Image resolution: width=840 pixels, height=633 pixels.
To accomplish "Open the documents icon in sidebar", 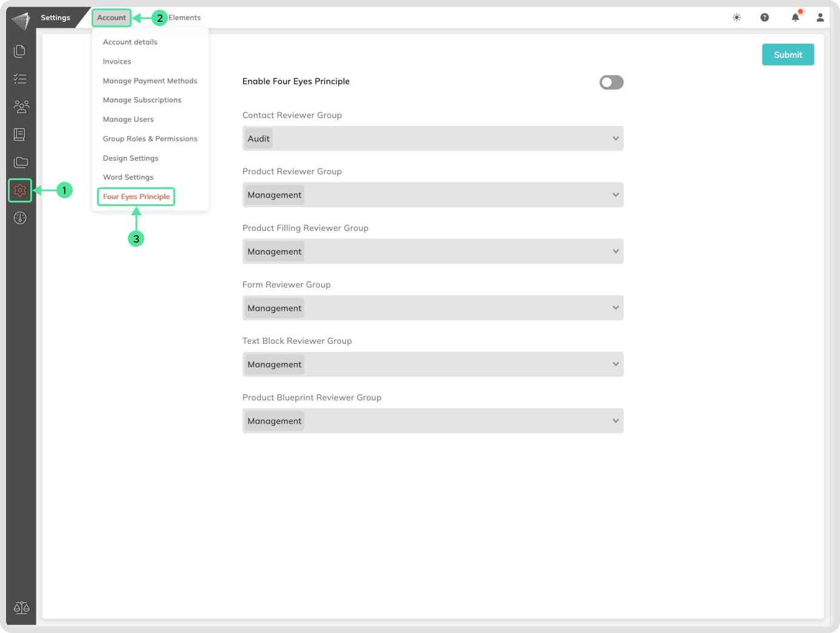I will [x=20, y=52].
